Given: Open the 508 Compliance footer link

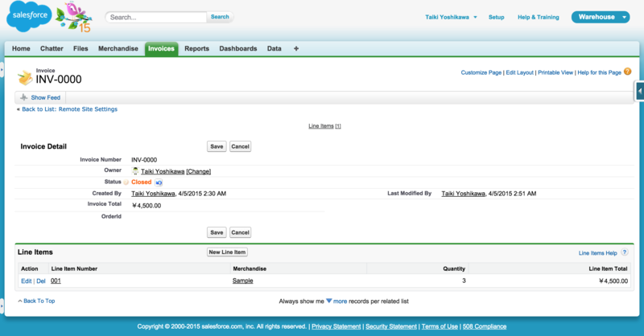Looking at the screenshot, I should 485,326.
